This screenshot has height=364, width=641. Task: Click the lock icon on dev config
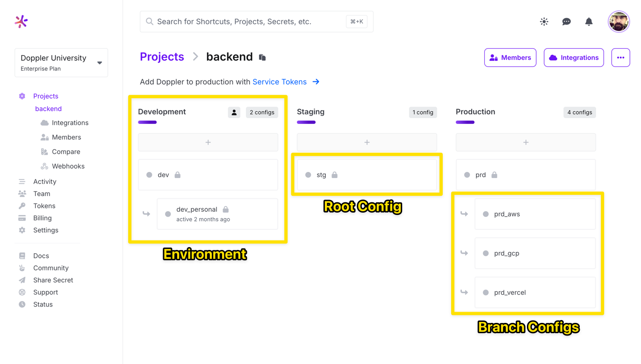pos(178,175)
